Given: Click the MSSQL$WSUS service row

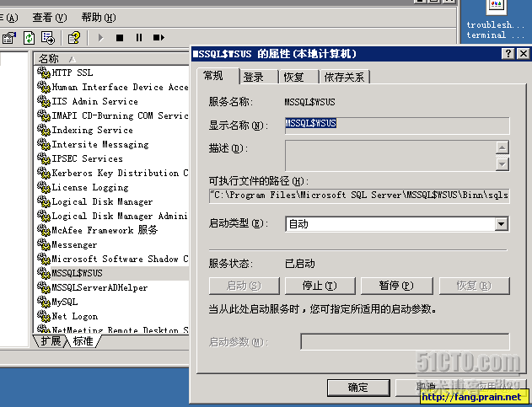Looking at the screenshot, I should tap(112, 273).
